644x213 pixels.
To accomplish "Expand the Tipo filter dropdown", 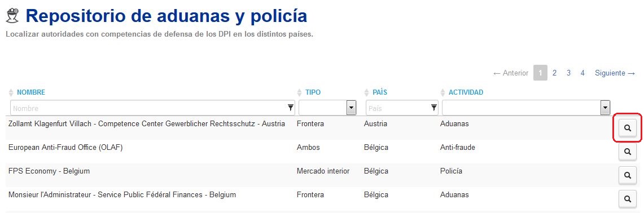I will tap(351, 108).
